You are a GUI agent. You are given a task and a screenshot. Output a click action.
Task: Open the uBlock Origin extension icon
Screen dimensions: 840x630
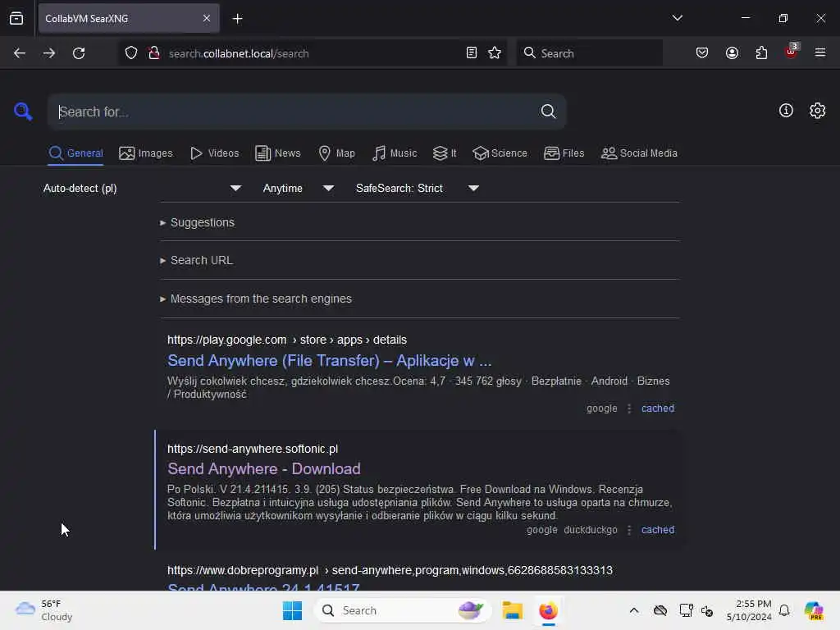pyautogui.click(x=792, y=52)
